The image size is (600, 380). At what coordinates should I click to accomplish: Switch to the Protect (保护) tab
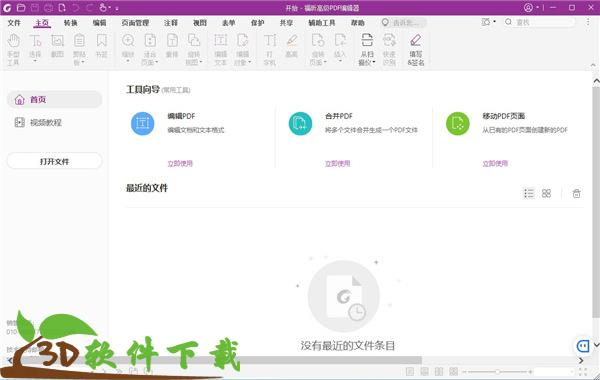point(258,23)
